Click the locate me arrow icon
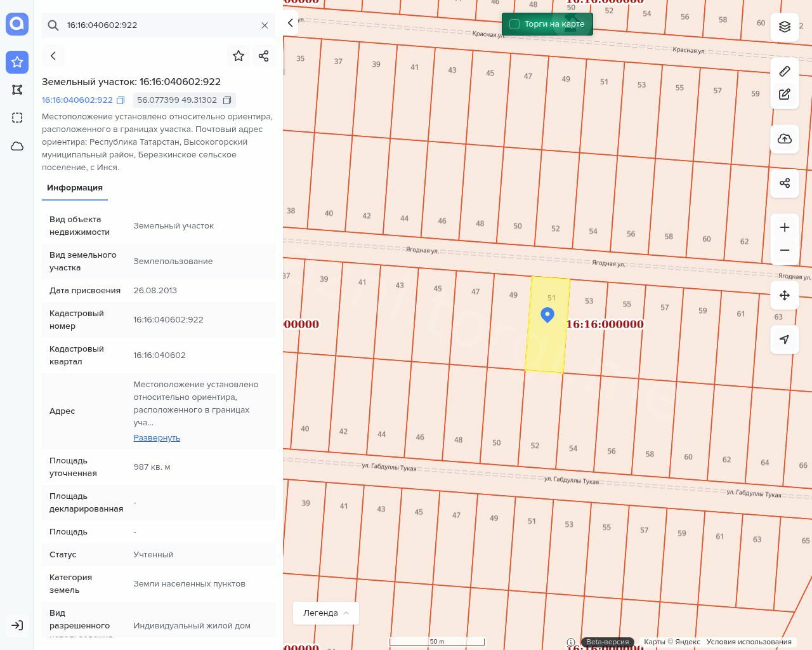The image size is (812, 650). pyautogui.click(x=785, y=340)
